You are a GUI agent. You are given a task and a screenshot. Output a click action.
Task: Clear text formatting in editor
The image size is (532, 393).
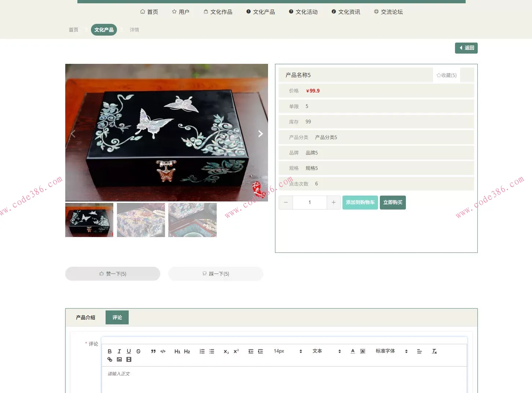coord(434,351)
